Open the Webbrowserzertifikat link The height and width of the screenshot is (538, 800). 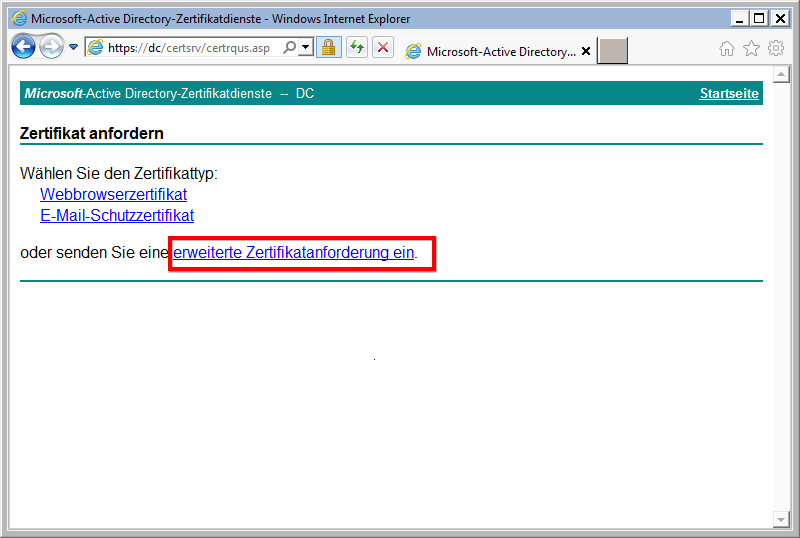tap(113, 194)
